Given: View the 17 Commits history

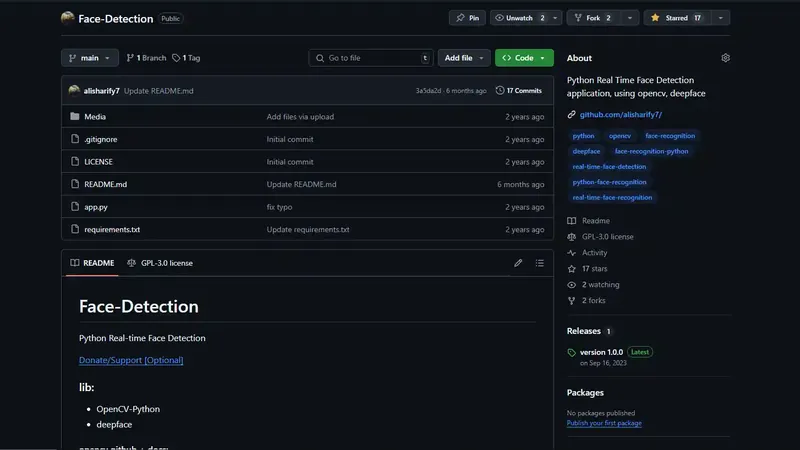Looking at the screenshot, I should point(518,90).
